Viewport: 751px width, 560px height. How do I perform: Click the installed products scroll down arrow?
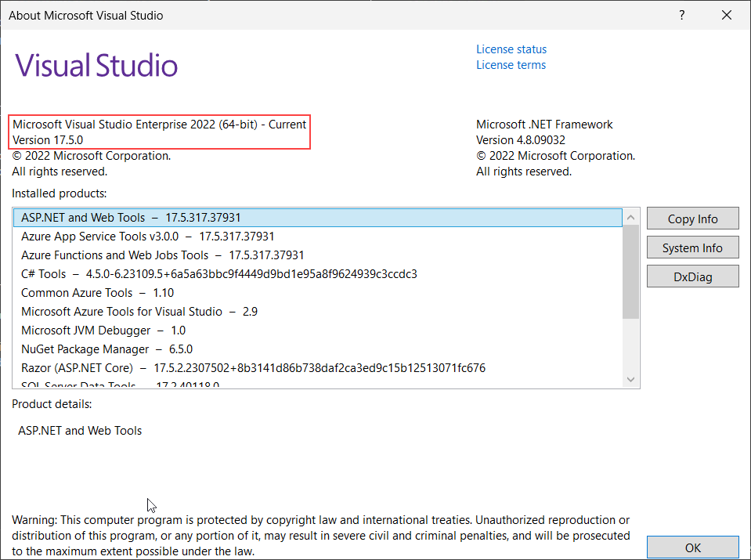(630, 379)
